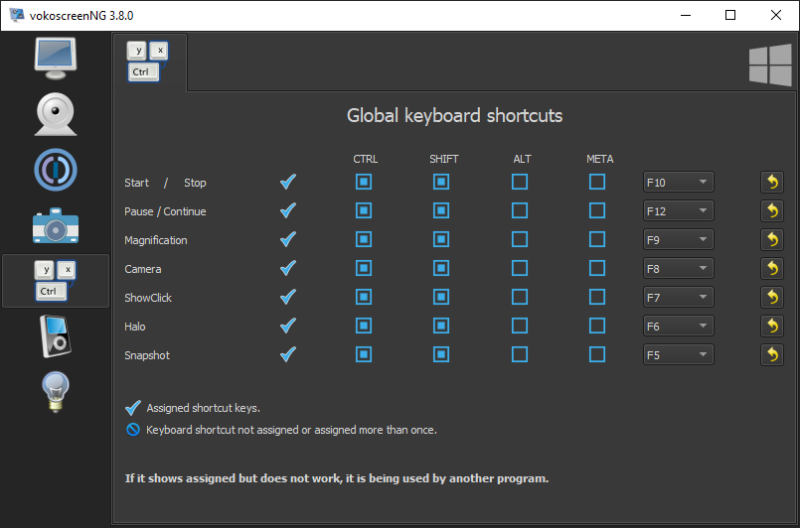Image resolution: width=800 pixels, height=528 pixels.
Task: Open the webcam camera section in sidebar
Action: pos(56,114)
